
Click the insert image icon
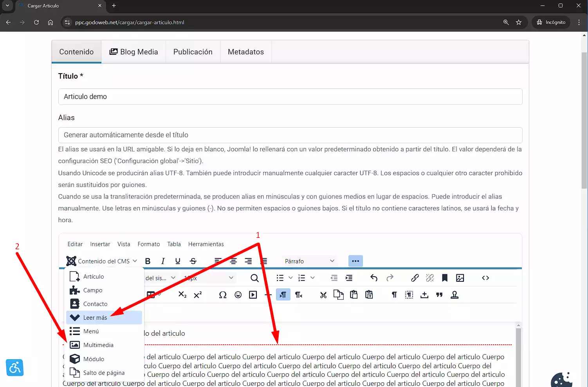pos(460,278)
